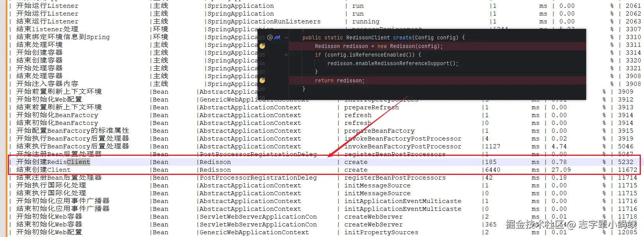
Task: Click the 185 ms duration value
Action: tap(491, 162)
